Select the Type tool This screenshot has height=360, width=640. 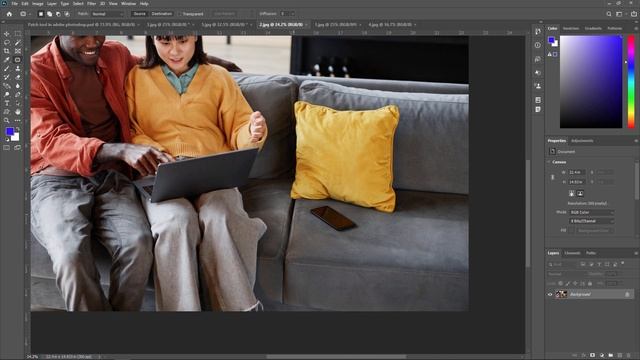click(7, 103)
